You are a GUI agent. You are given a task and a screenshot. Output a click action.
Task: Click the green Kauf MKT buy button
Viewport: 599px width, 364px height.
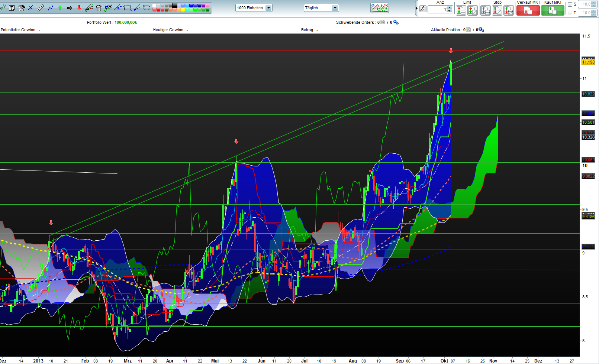tap(553, 10)
